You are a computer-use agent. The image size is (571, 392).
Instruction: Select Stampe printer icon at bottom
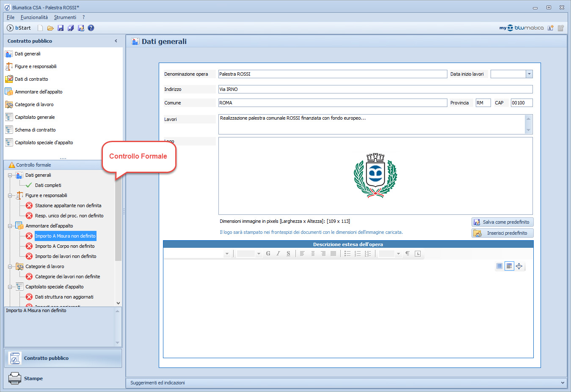point(15,378)
